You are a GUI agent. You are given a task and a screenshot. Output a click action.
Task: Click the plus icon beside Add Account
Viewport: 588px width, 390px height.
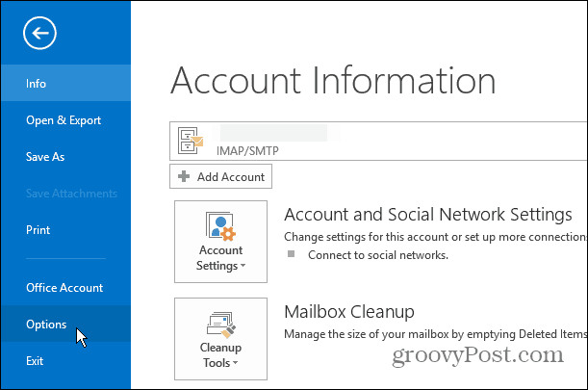(184, 176)
